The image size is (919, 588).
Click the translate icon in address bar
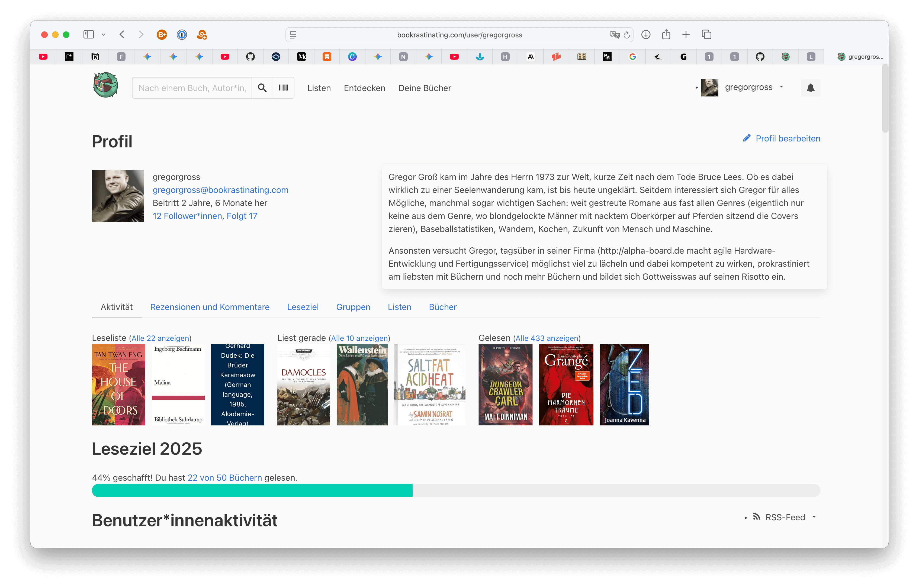click(x=615, y=35)
